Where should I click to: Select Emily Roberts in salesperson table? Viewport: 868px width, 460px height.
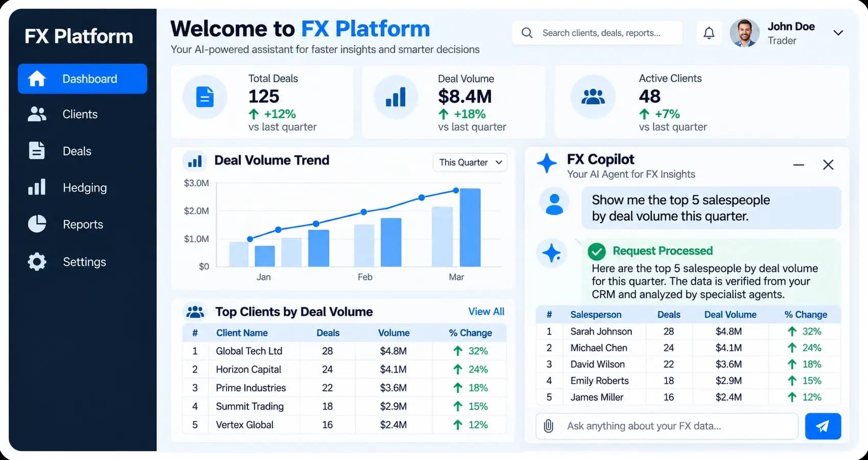pyautogui.click(x=600, y=381)
